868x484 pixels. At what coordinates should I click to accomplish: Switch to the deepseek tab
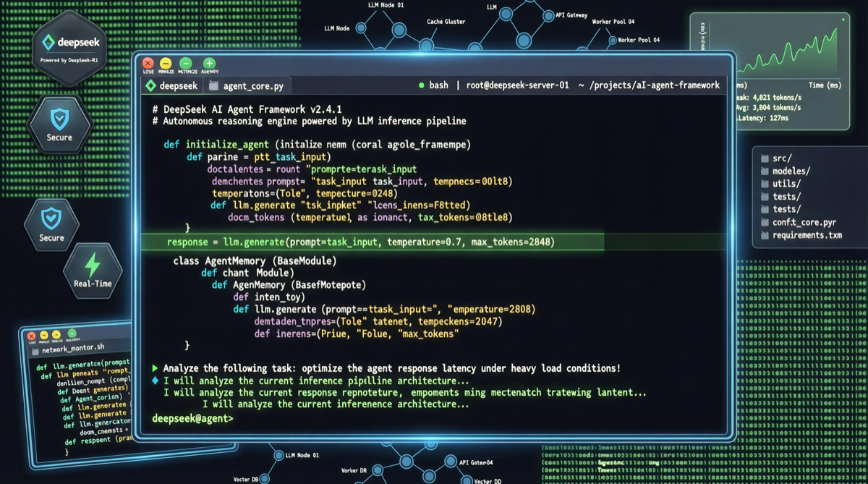click(171, 85)
